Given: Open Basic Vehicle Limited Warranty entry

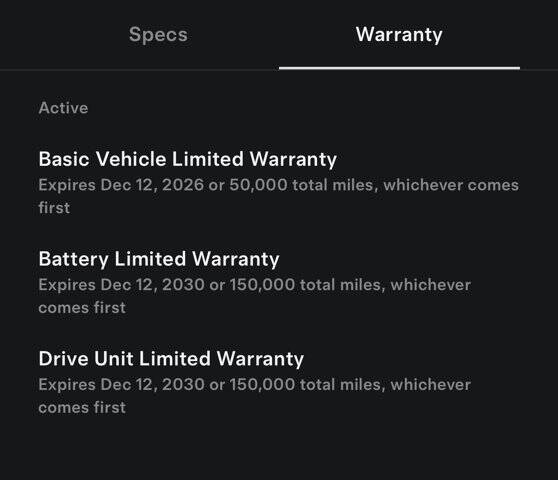Looking at the screenshot, I should point(188,159).
